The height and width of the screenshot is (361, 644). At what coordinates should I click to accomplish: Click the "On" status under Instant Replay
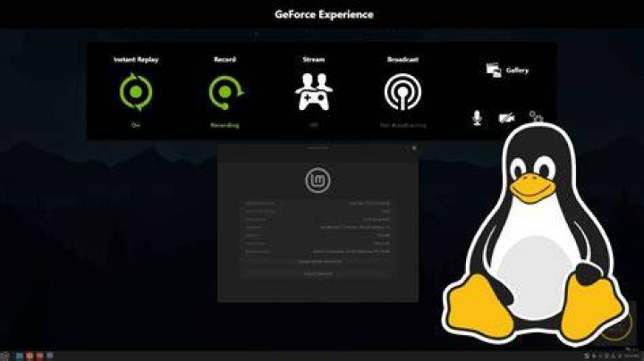(136, 125)
